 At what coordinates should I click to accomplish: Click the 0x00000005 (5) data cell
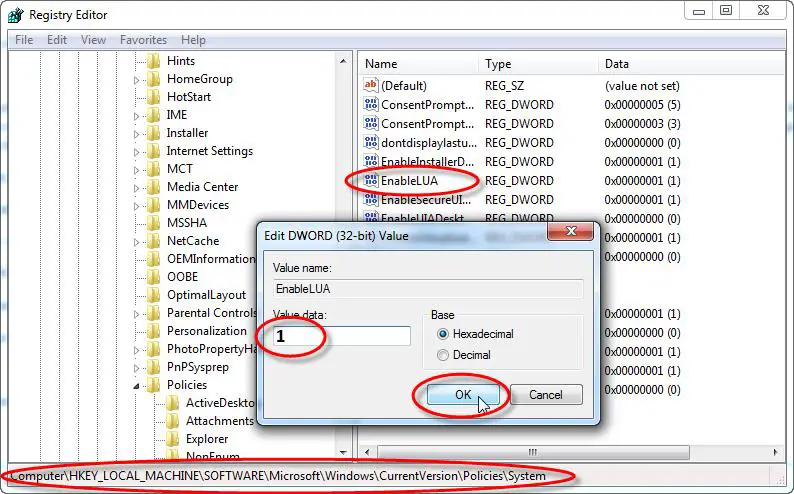(642, 105)
